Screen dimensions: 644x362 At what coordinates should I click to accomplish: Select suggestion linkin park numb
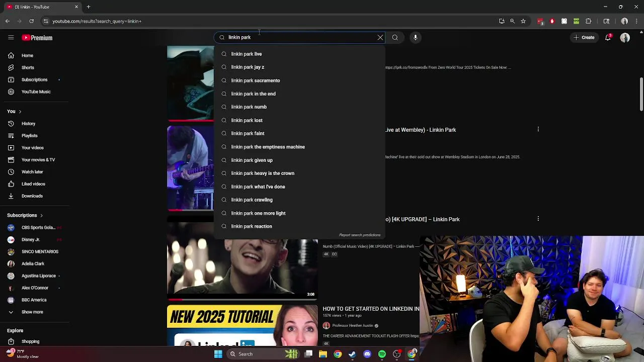299,107
